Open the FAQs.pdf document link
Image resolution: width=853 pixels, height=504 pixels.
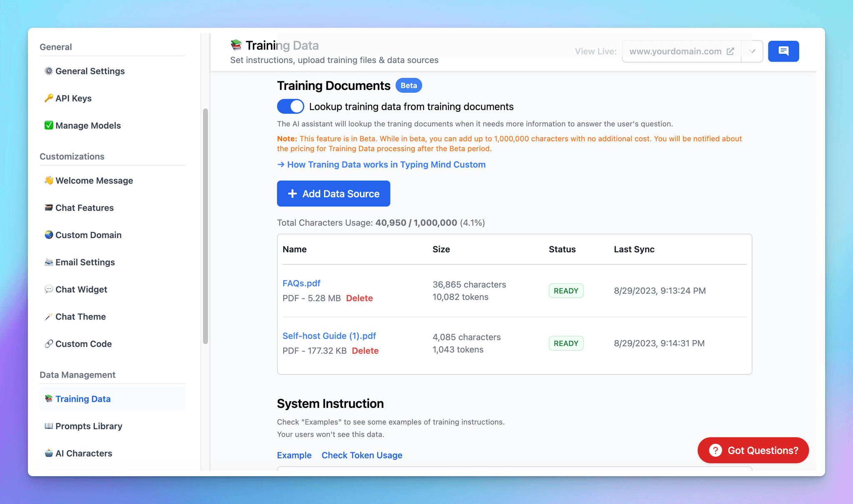(x=301, y=283)
